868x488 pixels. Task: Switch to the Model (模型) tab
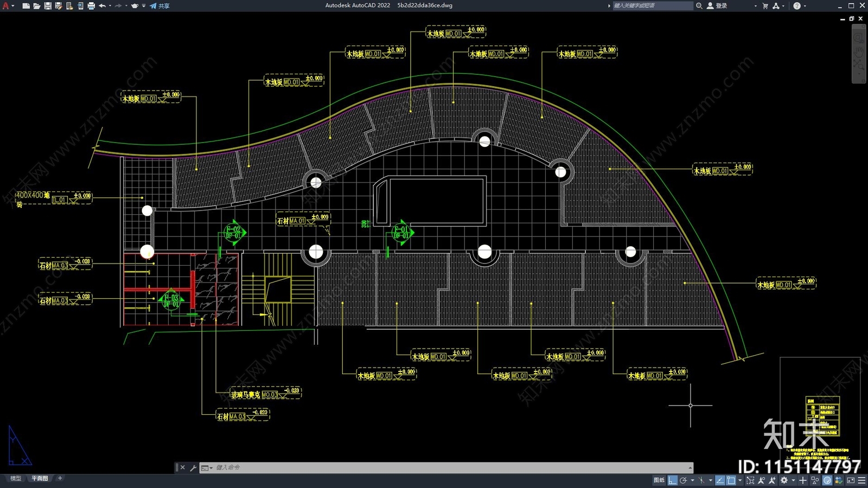(16, 478)
